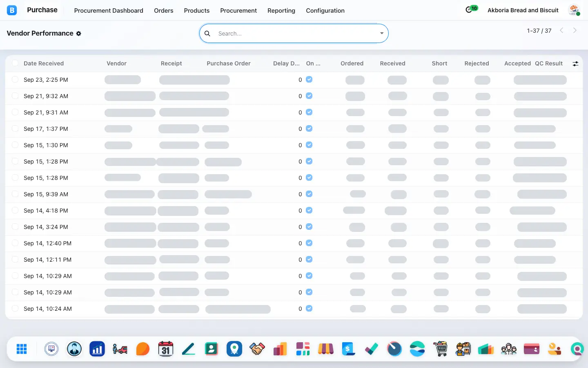Open optional columns adjust settings
The image size is (588, 368).
coord(575,63)
